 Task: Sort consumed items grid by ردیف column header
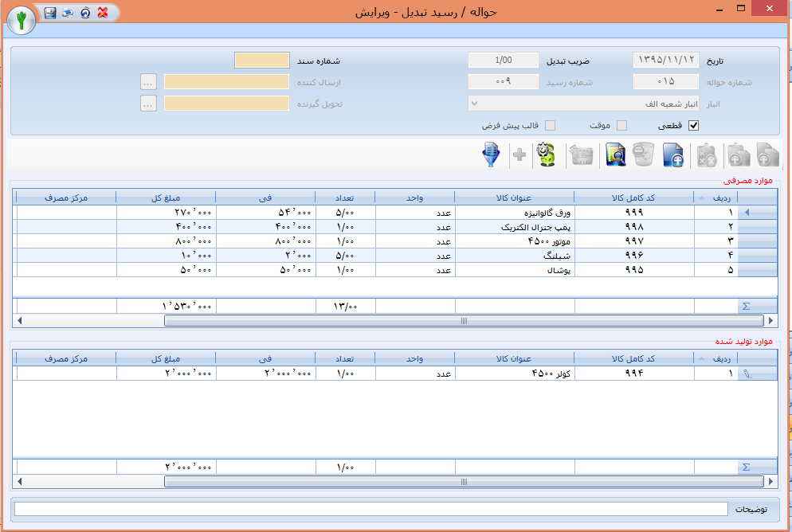point(716,198)
